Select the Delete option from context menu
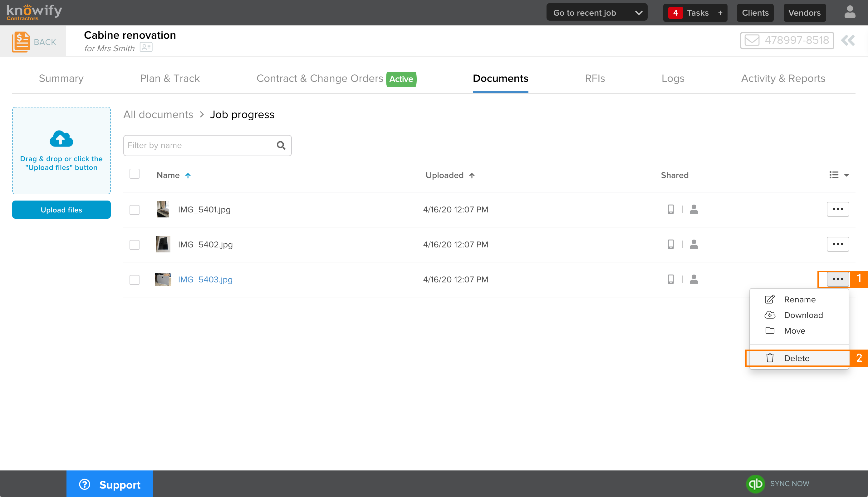Image resolution: width=868 pixels, height=497 pixels. [797, 358]
